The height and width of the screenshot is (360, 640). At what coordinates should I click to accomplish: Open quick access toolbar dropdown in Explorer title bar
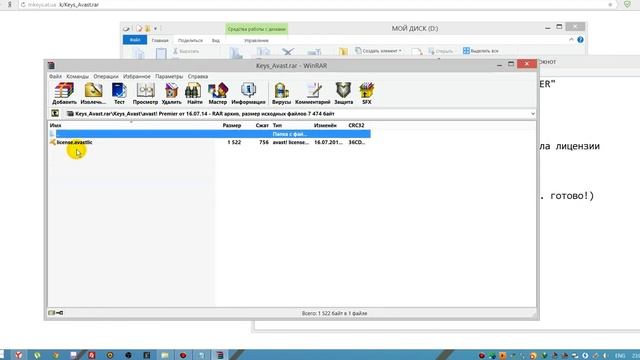[x=155, y=28]
